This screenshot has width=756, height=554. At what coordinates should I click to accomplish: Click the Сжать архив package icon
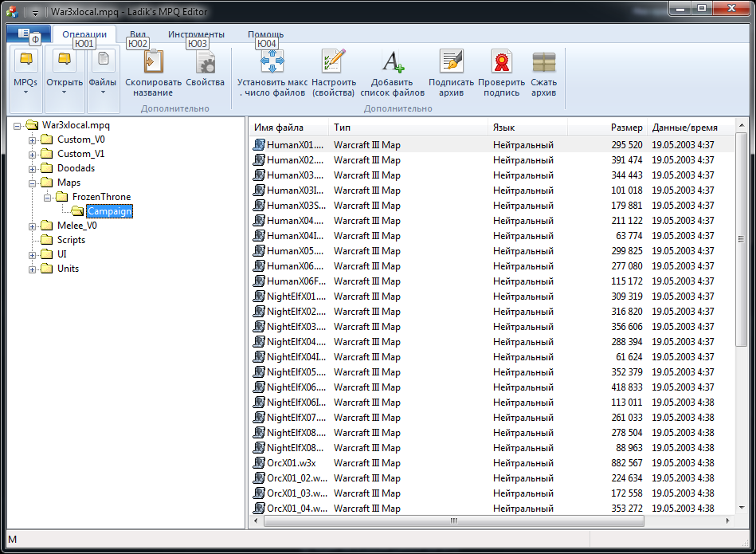[544, 61]
